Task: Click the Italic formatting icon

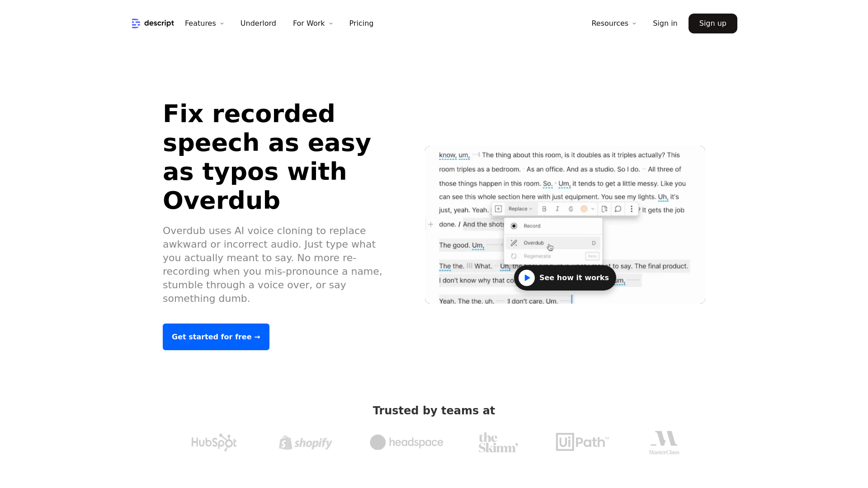Action: (x=557, y=209)
